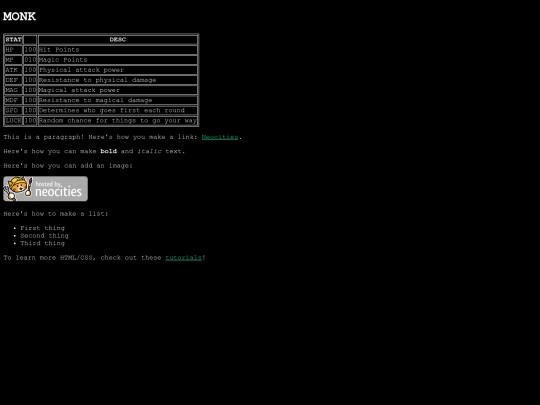Click the Second thing list item
Image resolution: width=540 pixels, height=405 pixels.
pos(44,236)
